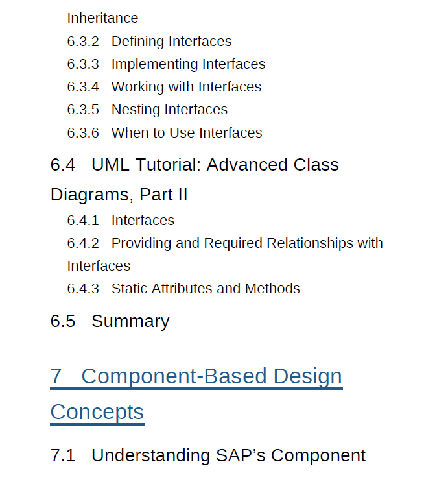Viewport: 448px width, 484px height.
Task: Open section 6.3.2 Defining Interfaces
Action: point(171,42)
